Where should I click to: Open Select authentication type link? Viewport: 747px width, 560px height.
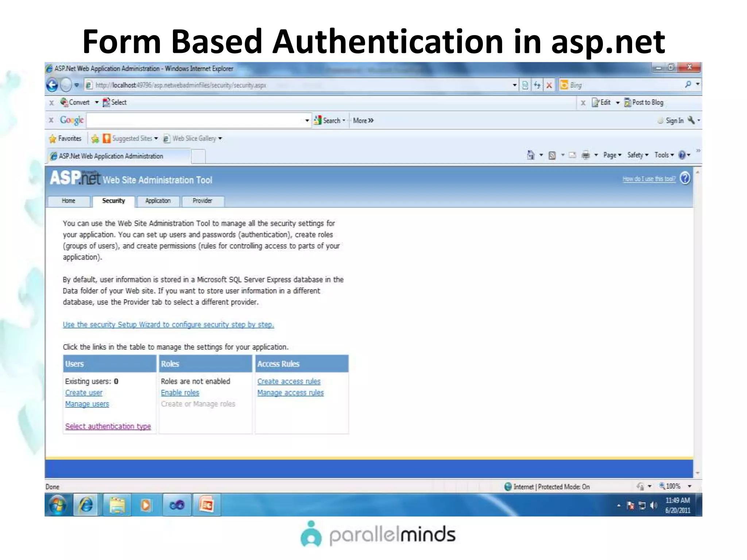click(x=108, y=426)
